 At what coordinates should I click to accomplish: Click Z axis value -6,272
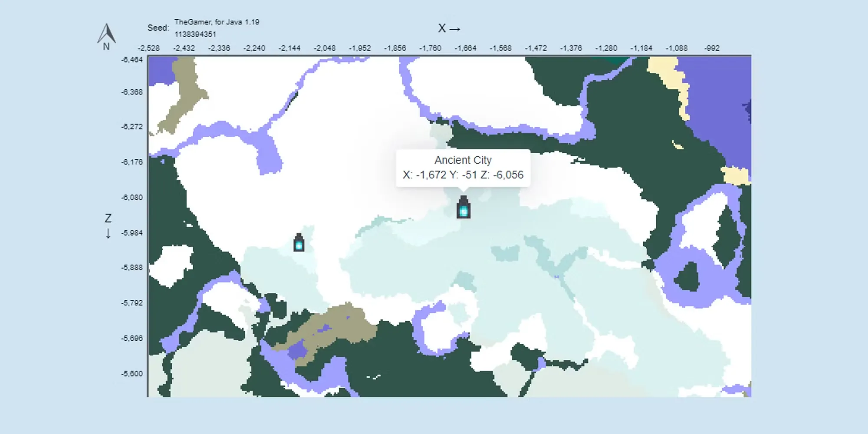click(132, 127)
